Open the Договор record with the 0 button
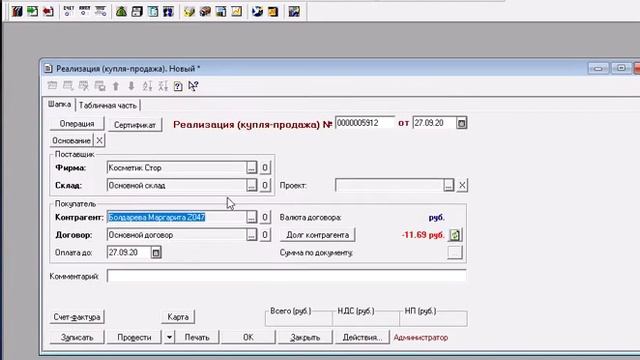Image resolution: width=640 pixels, height=360 pixels. point(265,235)
